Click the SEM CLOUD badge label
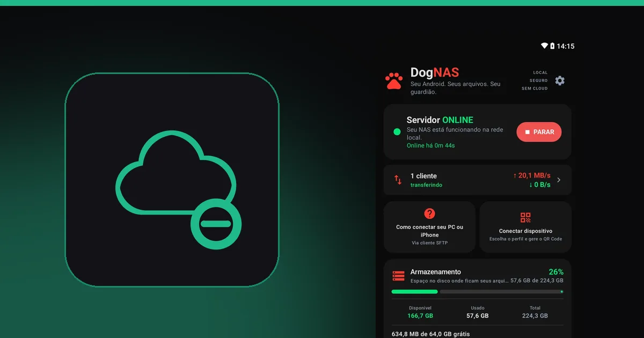The image size is (644, 338). [535, 89]
